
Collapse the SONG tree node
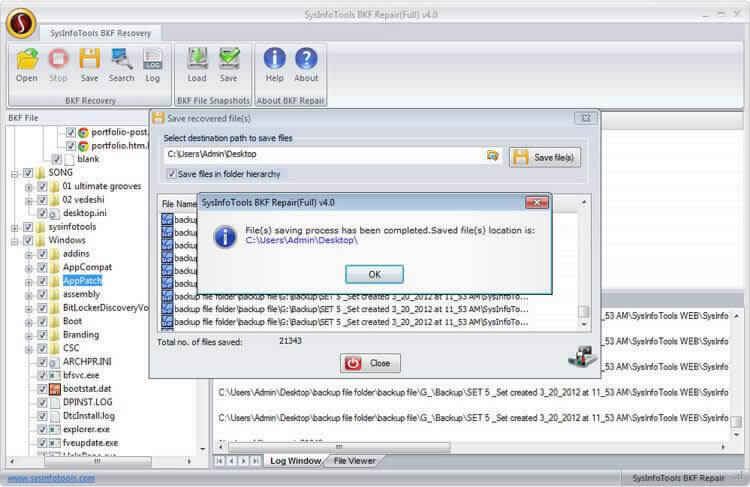(15, 173)
